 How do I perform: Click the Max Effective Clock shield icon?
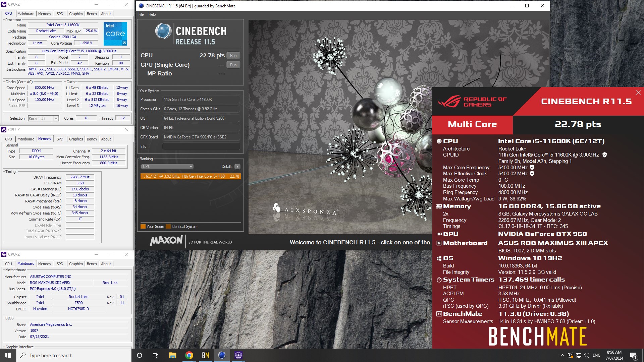point(532,174)
